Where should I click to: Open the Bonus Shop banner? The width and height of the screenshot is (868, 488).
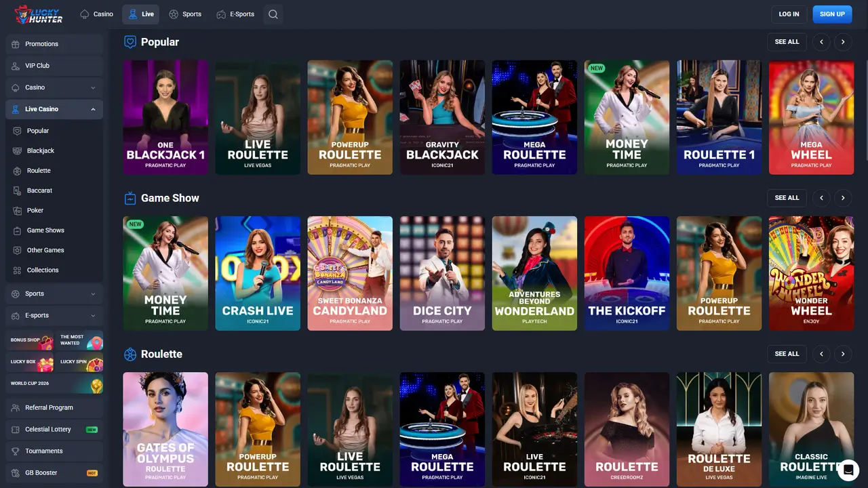[x=30, y=340]
